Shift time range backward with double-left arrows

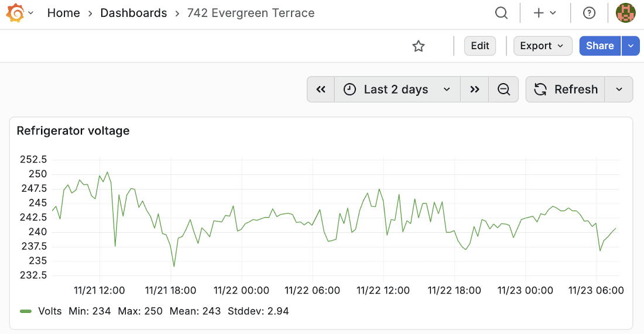(x=321, y=89)
